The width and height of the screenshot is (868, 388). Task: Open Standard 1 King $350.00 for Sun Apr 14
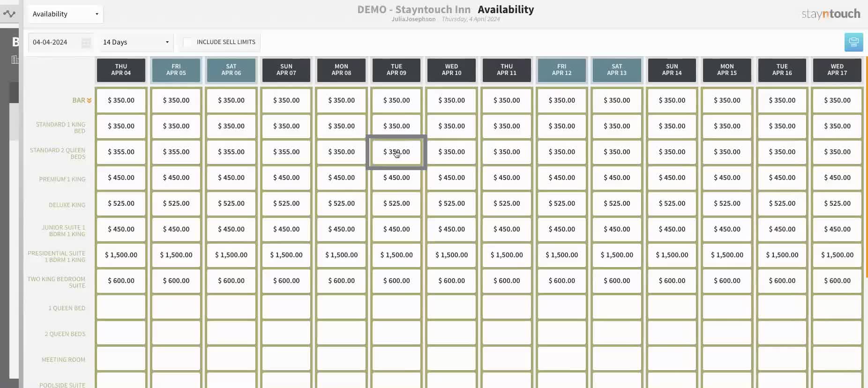tap(672, 126)
